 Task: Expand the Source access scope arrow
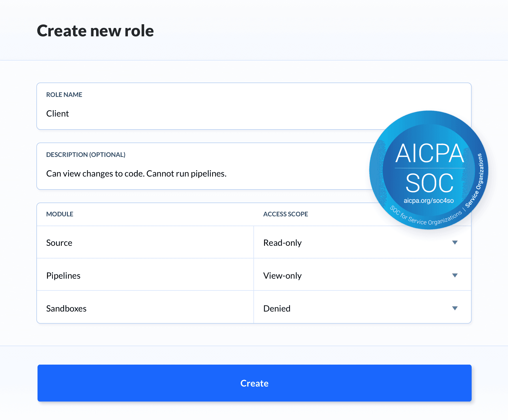click(x=455, y=243)
